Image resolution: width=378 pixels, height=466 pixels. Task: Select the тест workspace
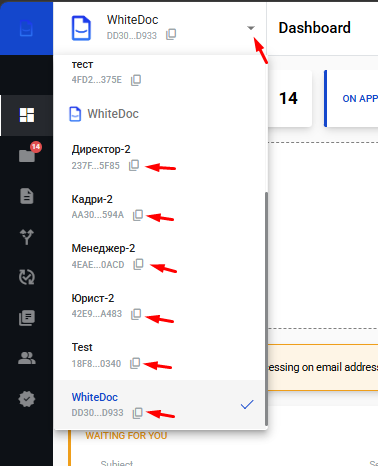pos(159,72)
